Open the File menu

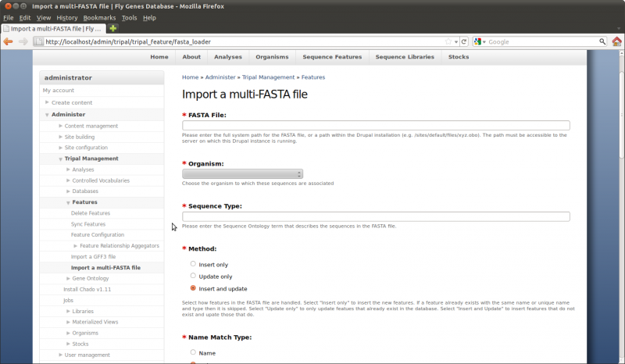pos(8,17)
